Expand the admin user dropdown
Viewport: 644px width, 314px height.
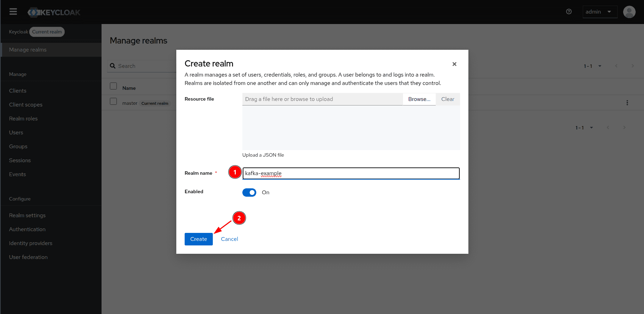point(600,12)
